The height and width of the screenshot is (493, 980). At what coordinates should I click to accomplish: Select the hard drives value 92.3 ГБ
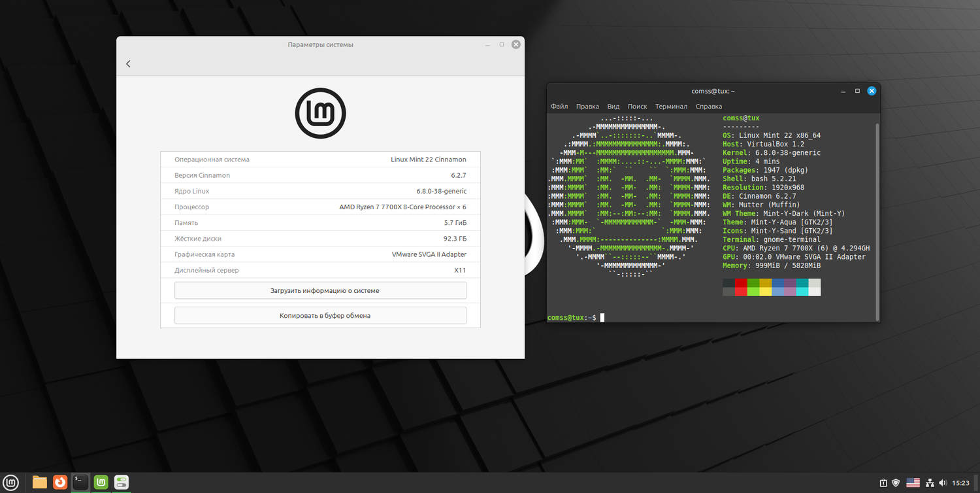[455, 239]
